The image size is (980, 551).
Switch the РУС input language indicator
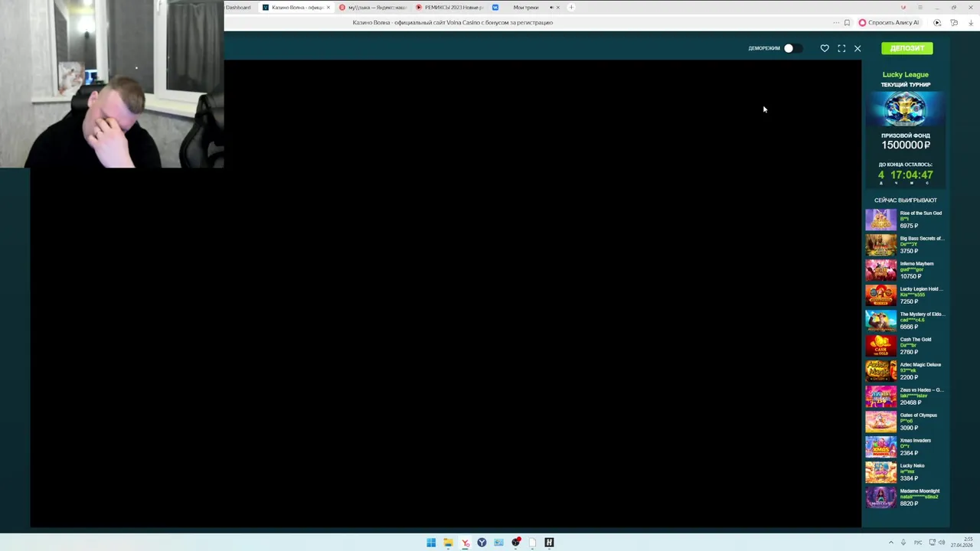pos(918,543)
